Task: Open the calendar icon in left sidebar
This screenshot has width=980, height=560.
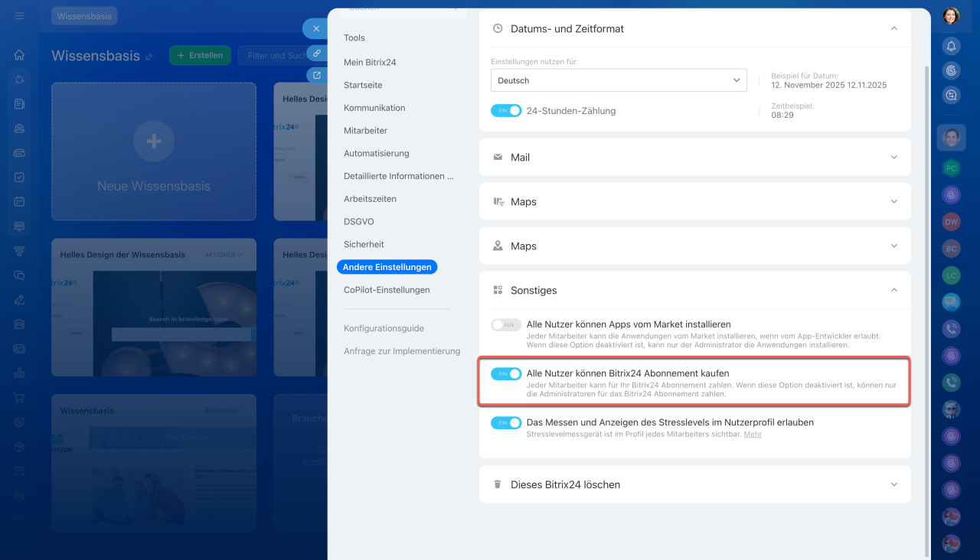Action: pos(19,202)
